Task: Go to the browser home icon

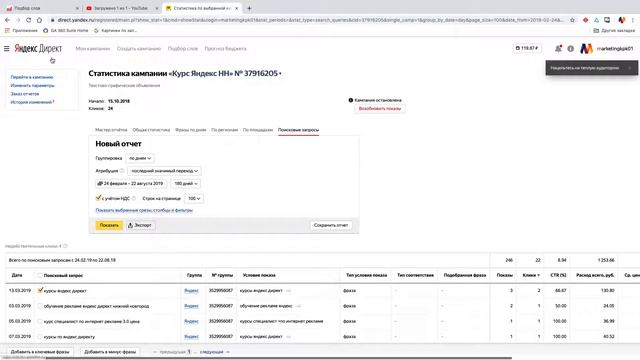Action: [x=39, y=20]
